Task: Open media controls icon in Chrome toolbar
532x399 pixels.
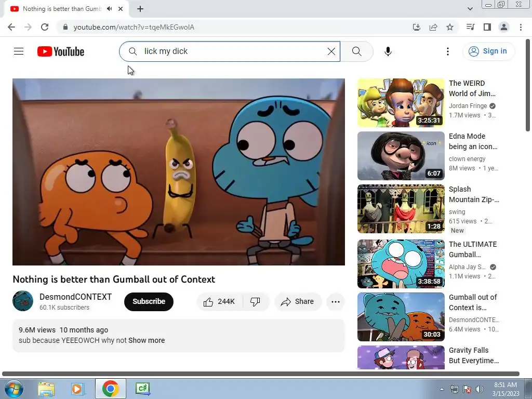Action: coord(470,27)
